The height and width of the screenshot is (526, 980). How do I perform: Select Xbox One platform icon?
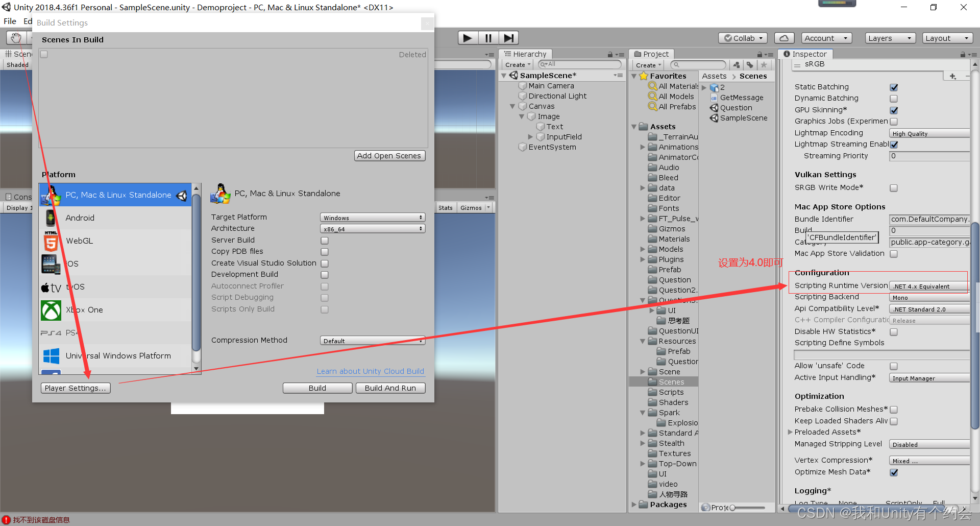(51, 310)
